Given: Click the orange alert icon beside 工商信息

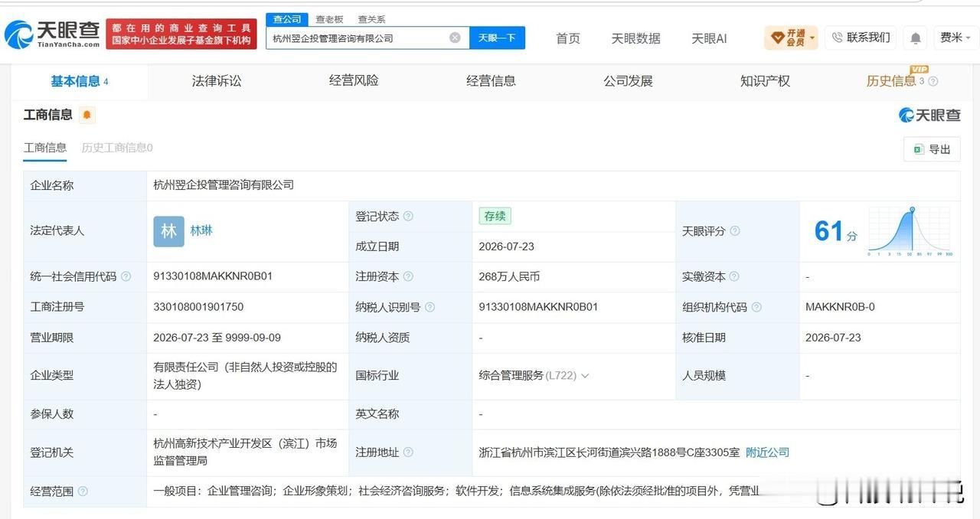Looking at the screenshot, I should point(87,115).
